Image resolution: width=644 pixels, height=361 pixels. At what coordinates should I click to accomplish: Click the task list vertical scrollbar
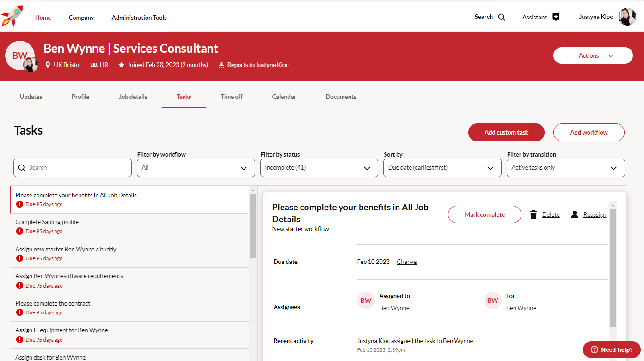253,226
